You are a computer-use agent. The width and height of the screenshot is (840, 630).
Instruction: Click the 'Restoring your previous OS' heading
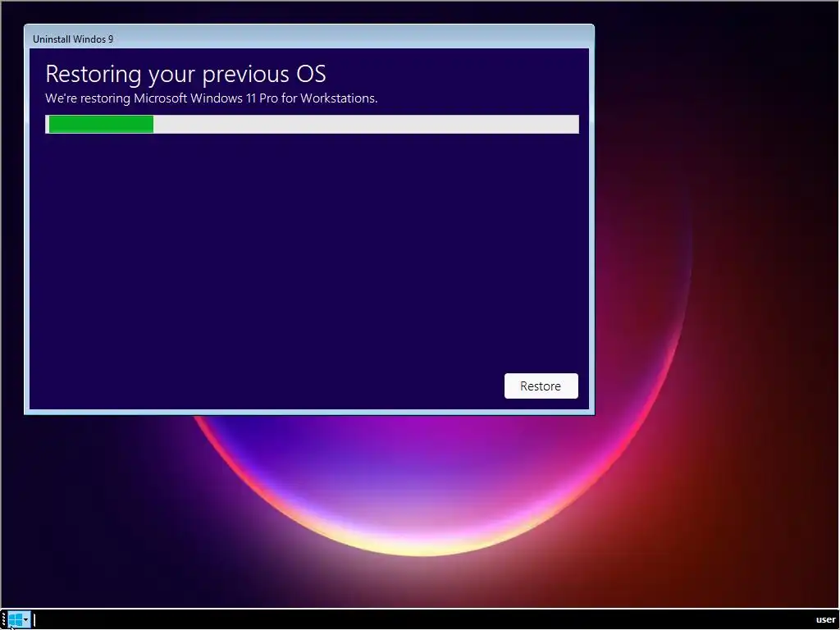pyautogui.click(x=185, y=74)
